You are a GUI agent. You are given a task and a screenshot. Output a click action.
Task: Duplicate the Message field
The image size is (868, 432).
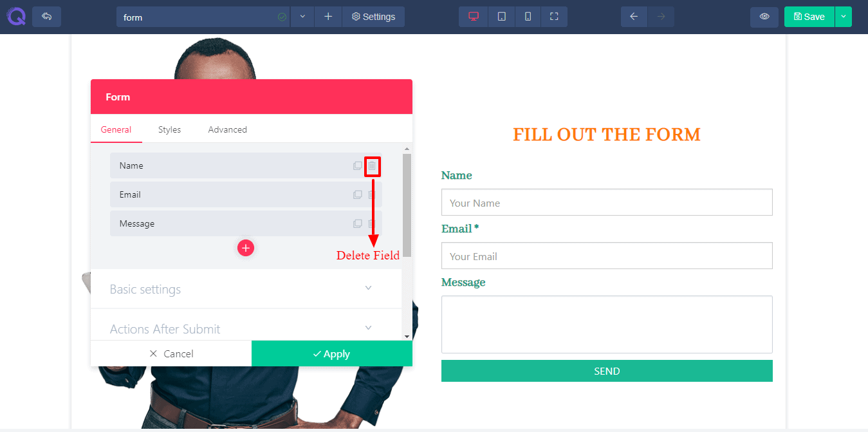pos(358,224)
